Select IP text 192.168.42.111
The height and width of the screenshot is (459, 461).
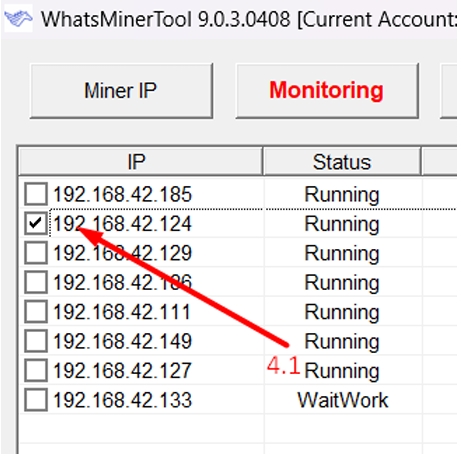pos(122,312)
